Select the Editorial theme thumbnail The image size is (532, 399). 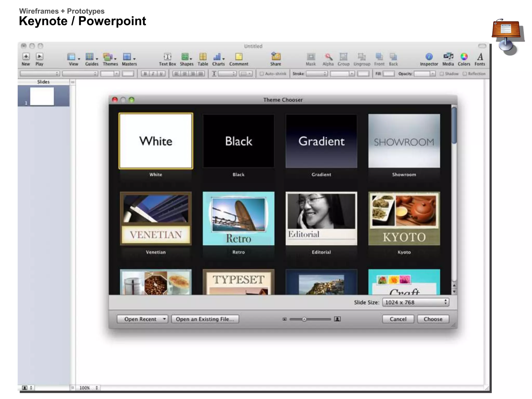click(321, 218)
